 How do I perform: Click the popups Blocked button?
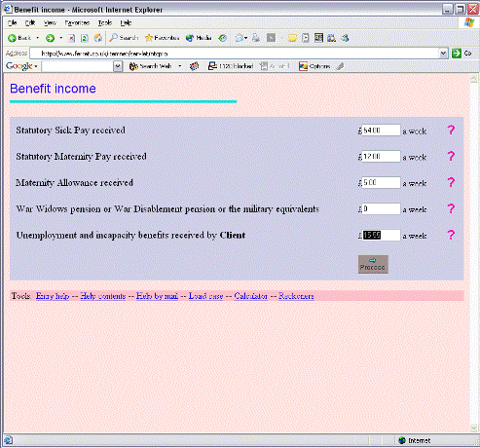point(231,66)
